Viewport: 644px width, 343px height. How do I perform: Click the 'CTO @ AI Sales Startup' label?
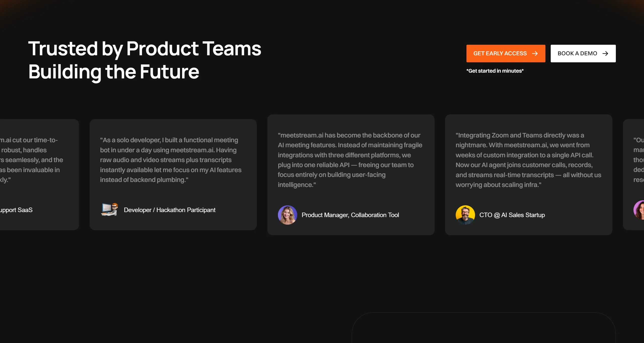(512, 215)
